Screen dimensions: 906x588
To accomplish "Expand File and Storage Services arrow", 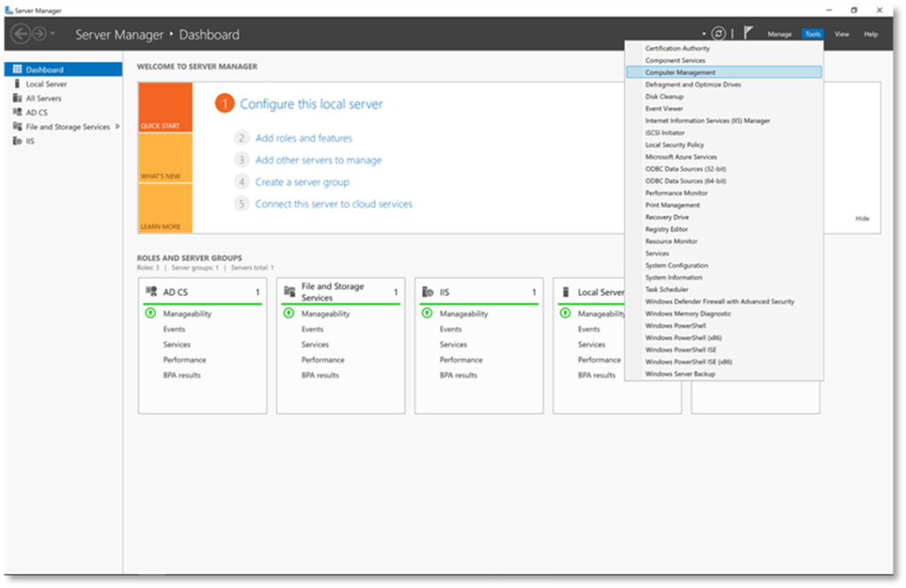I will pos(118,126).
